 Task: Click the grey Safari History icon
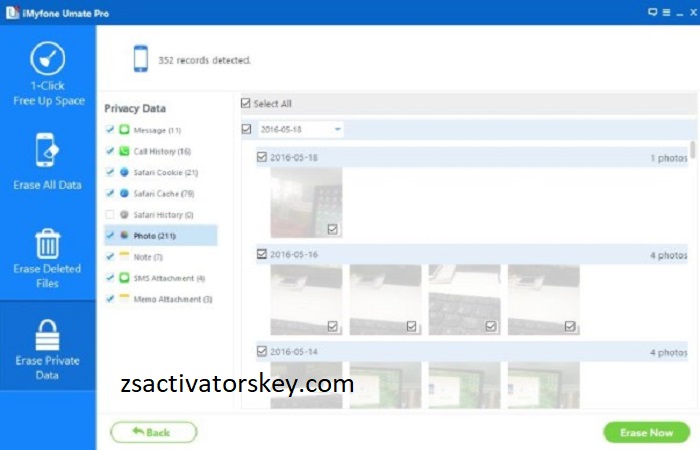click(x=124, y=214)
